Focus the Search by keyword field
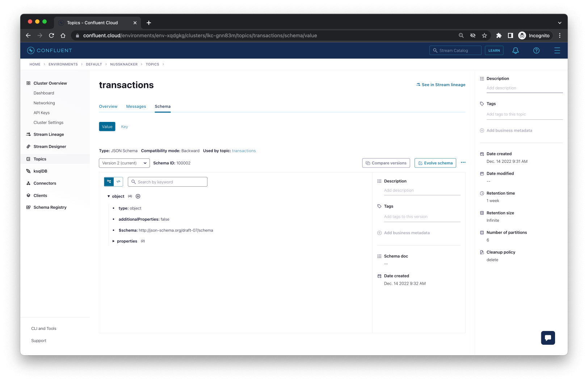Image resolution: width=588 pixels, height=382 pixels. tap(168, 182)
